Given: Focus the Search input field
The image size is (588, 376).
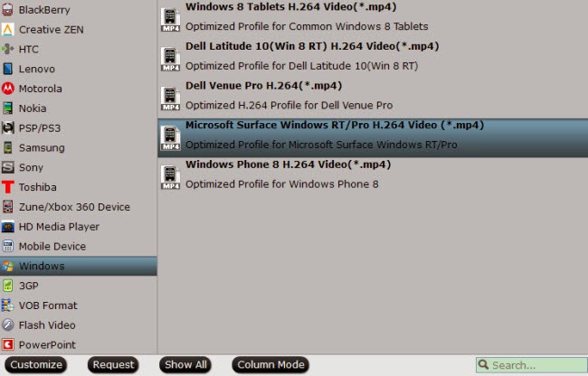Looking at the screenshot, I should [531, 365].
